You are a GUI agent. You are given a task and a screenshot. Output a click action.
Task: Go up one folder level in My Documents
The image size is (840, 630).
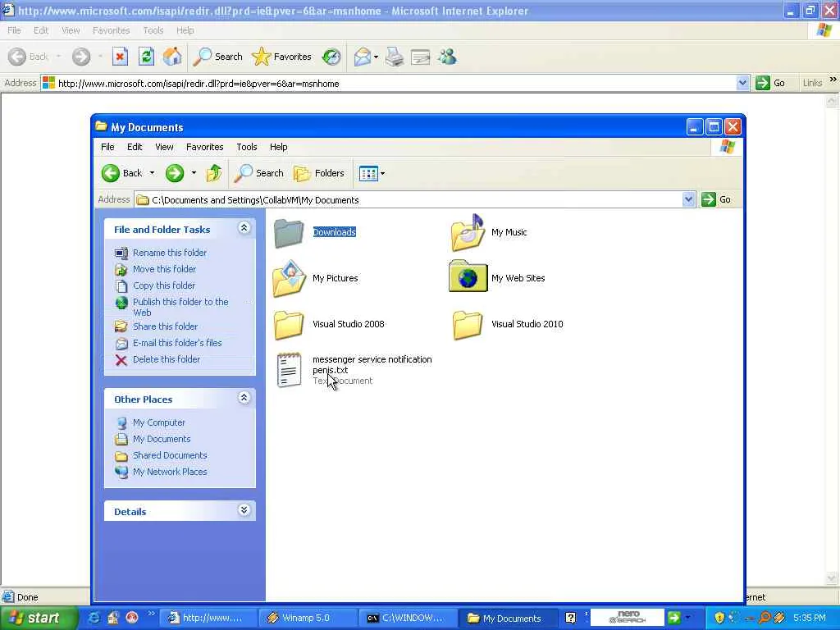[x=214, y=173]
